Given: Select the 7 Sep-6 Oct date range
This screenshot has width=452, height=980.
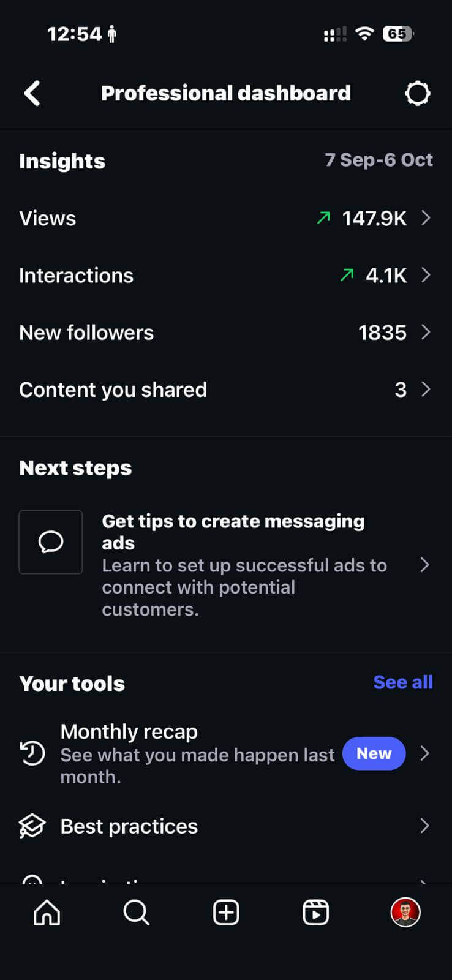Looking at the screenshot, I should [379, 160].
